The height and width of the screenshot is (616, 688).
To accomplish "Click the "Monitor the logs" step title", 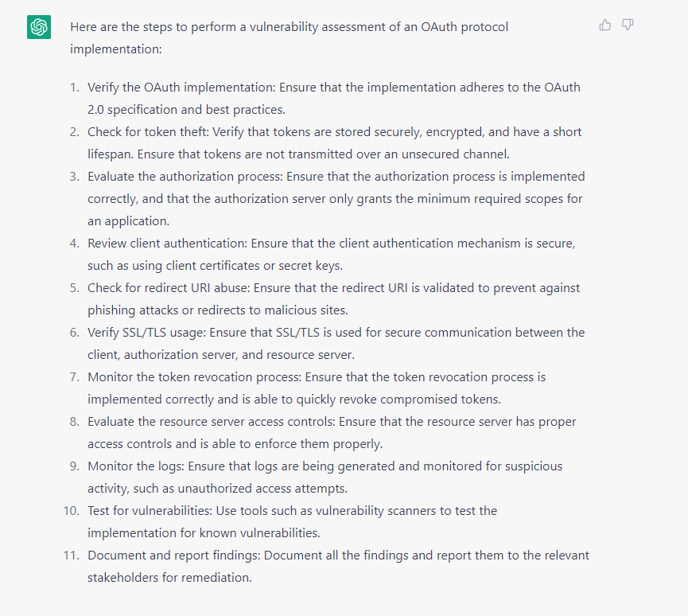I will pyautogui.click(x=134, y=466).
